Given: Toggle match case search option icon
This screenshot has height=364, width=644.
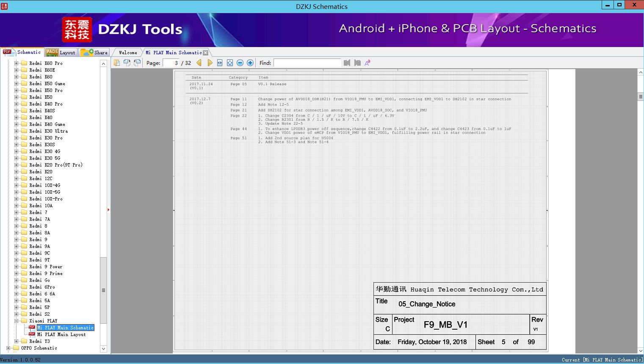Looking at the screenshot, I should [x=368, y=63].
